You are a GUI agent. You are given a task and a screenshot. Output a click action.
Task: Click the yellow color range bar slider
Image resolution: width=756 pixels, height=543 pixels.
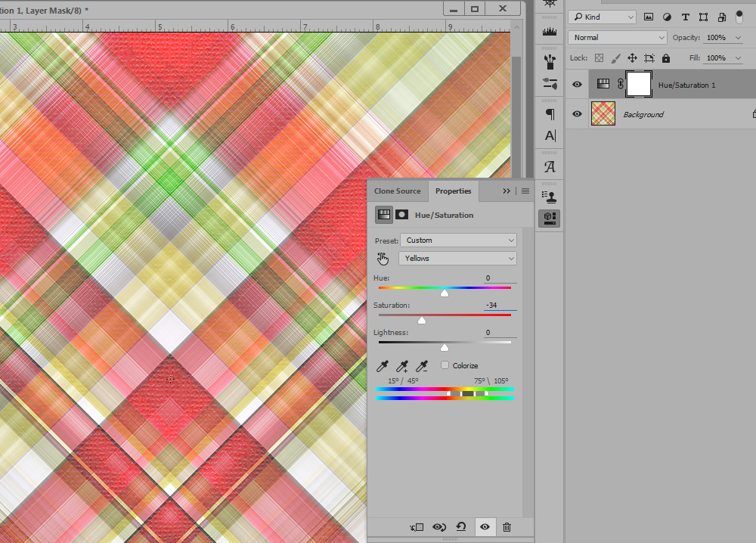pyautogui.click(x=468, y=394)
